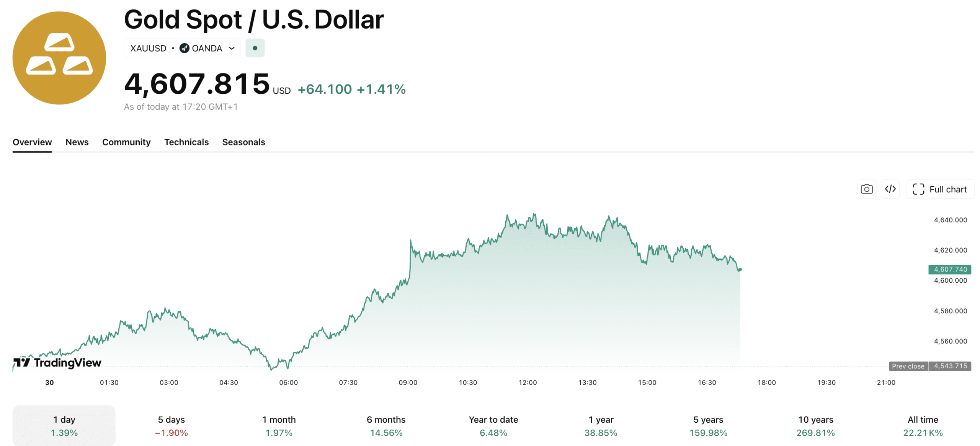Click the Prev close marker on the chart

[908, 366]
